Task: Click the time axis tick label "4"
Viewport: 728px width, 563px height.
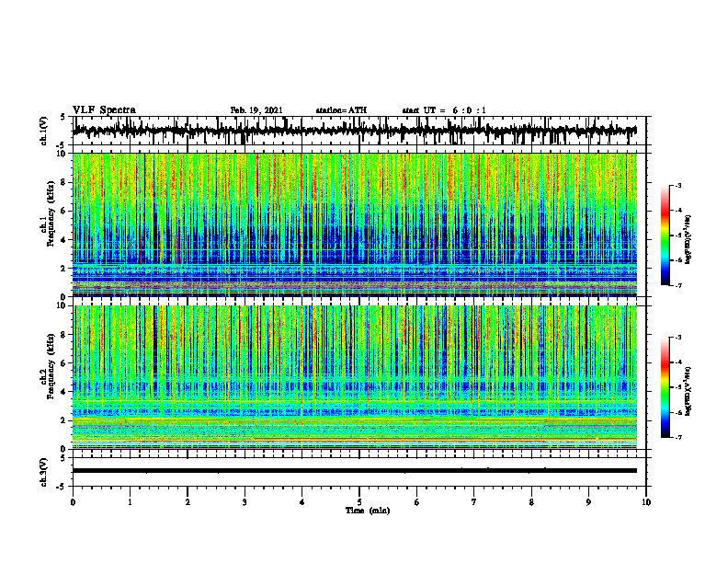Action: [x=302, y=502]
